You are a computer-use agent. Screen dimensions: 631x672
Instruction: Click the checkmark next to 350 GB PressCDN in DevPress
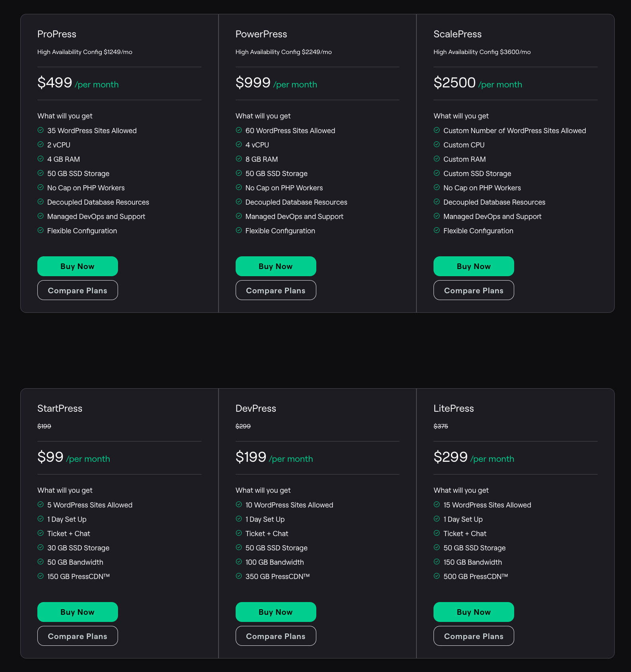click(239, 576)
